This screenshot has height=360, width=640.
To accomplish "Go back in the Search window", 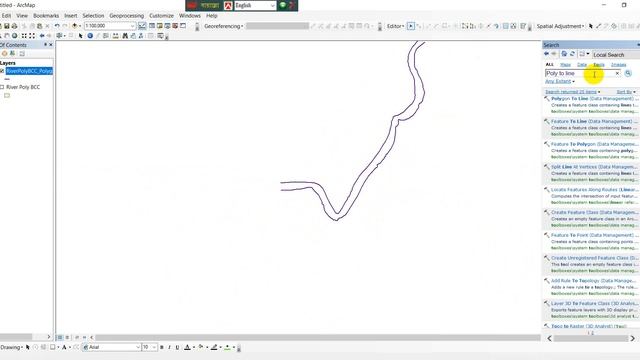I will point(547,54).
